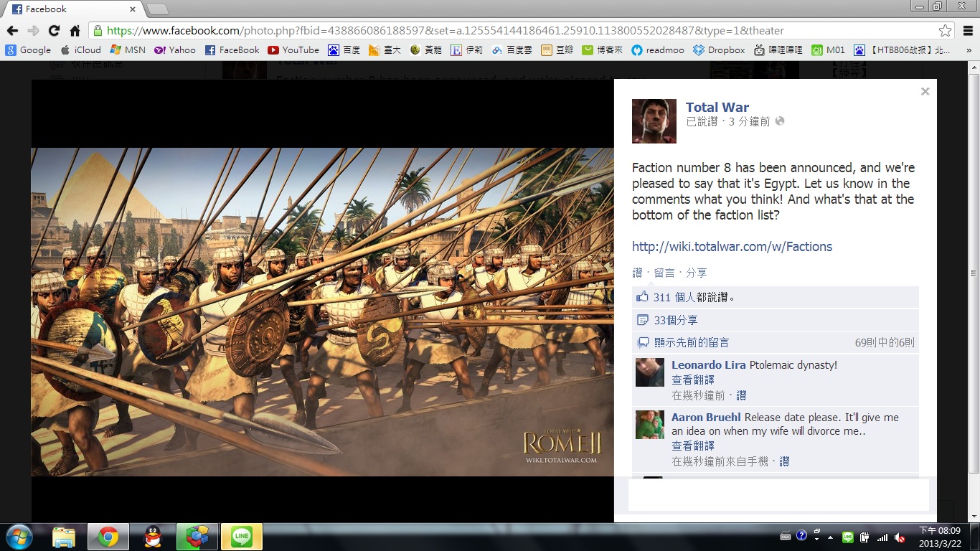980x551 pixels.
Task: Click the page vertical scrollbar
Action: tap(974, 273)
